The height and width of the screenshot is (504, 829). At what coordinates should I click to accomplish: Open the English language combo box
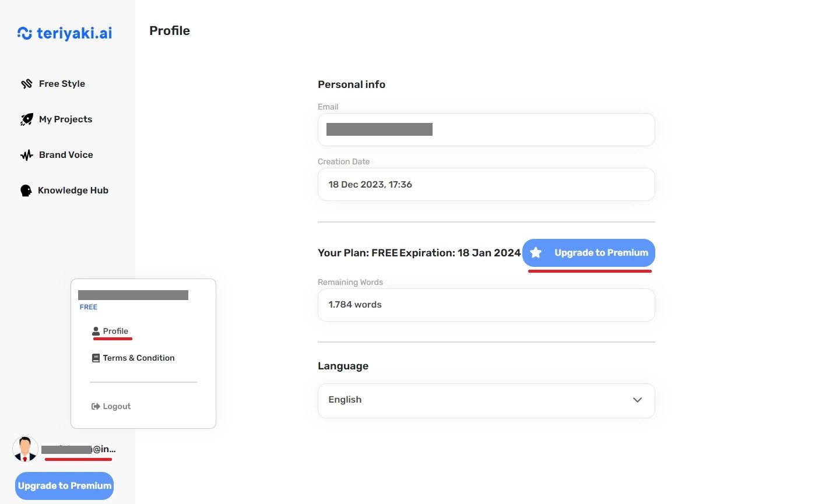[486, 400]
